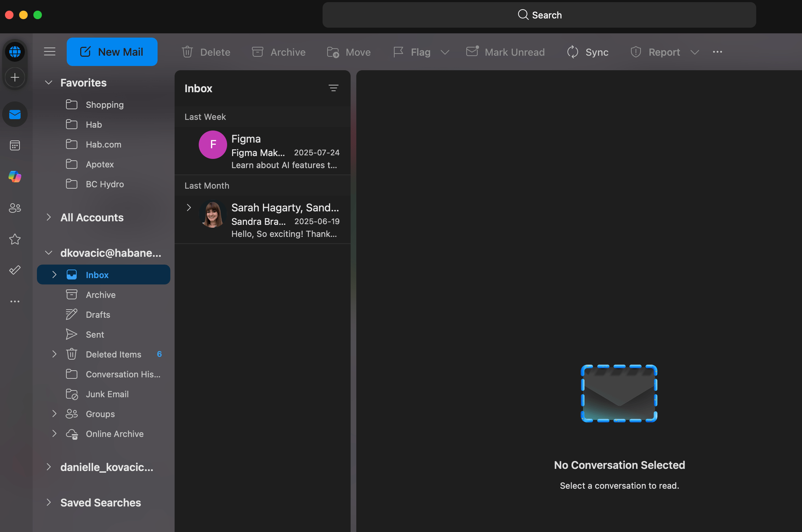802x532 pixels.
Task: Click the New Mail button
Action: coord(112,52)
